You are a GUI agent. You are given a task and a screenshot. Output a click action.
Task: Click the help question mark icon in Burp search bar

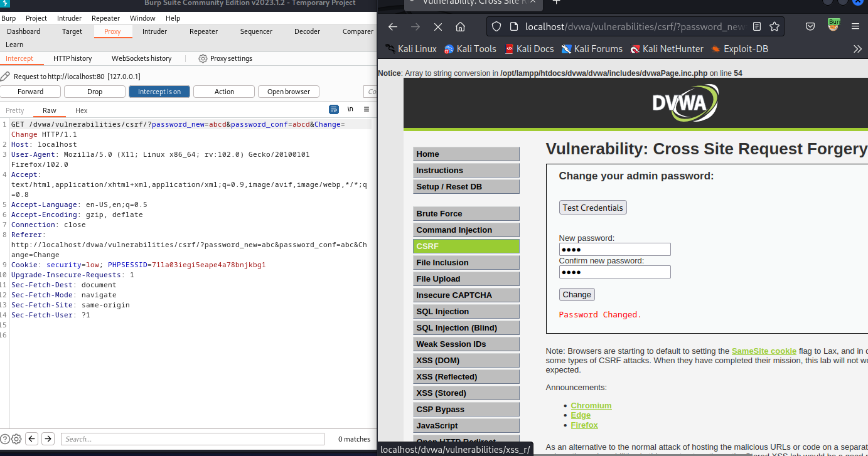click(x=5, y=439)
